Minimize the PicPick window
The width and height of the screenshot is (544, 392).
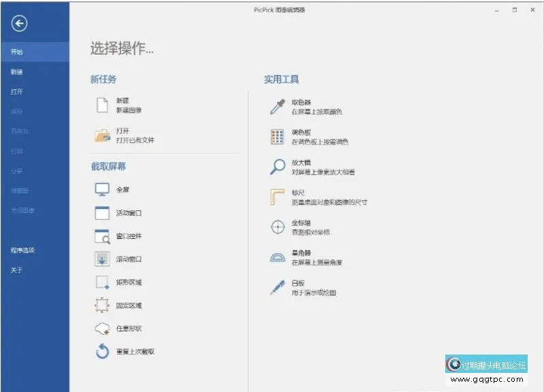[x=497, y=10]
